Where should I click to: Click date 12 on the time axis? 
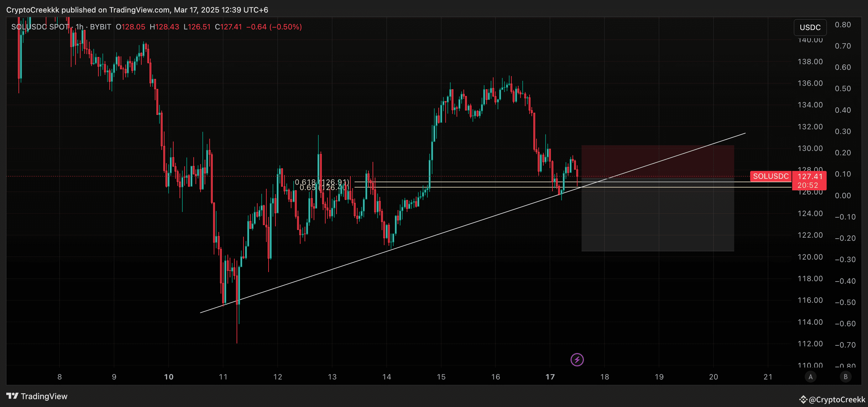pyautogui.click(x=278, y=377)
